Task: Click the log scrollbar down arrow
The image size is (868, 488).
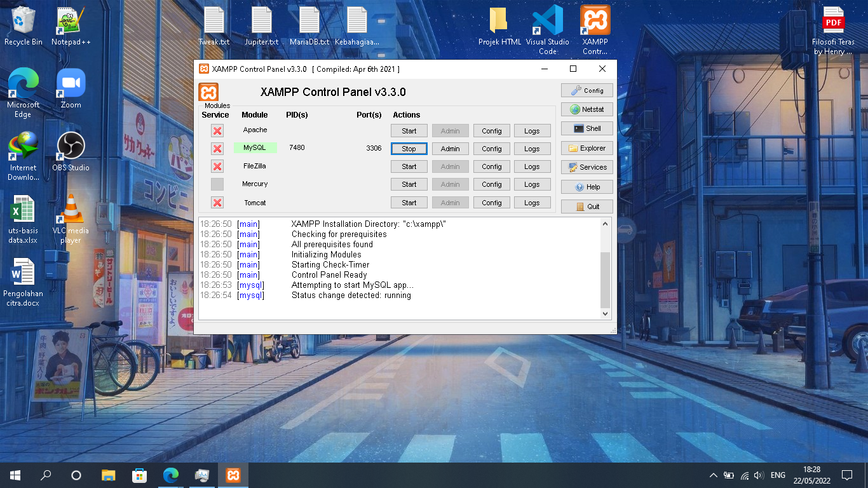Action: (604, 313)
